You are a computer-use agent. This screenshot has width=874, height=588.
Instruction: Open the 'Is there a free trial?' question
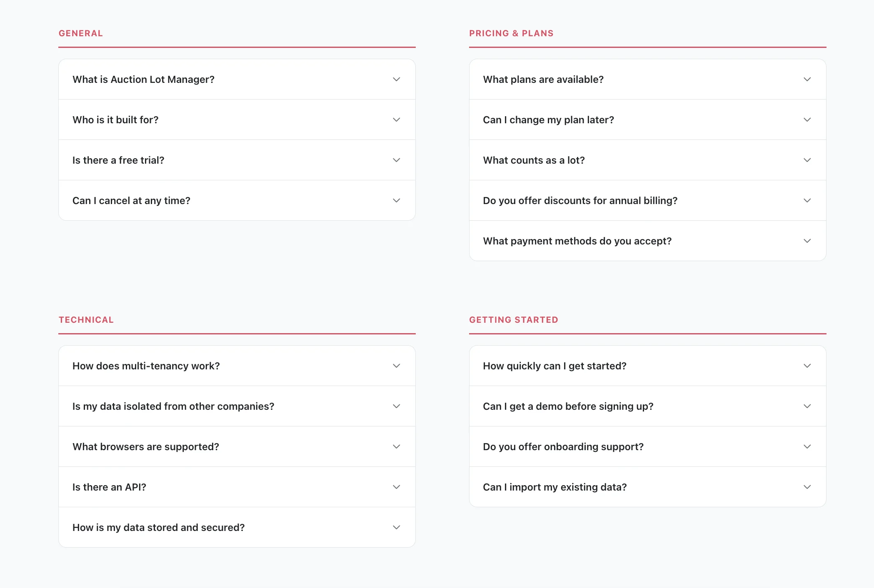(118, 160)
